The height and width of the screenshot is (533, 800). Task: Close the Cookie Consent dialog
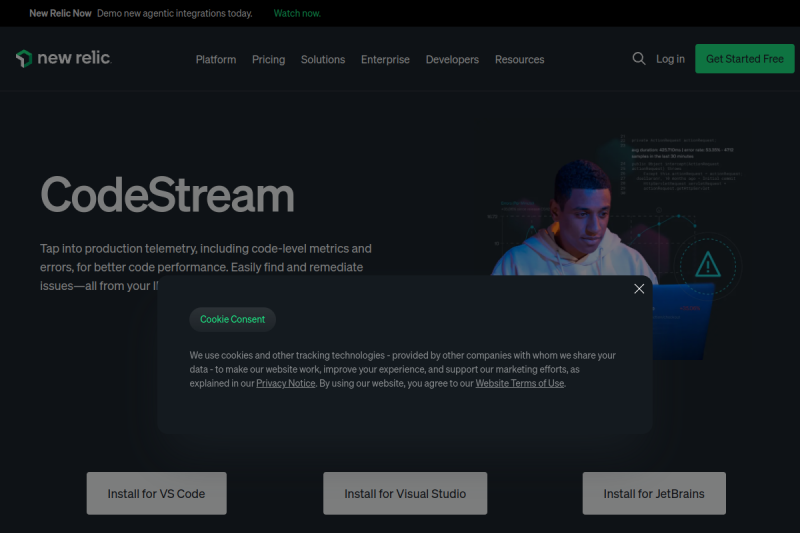[639, 289]
